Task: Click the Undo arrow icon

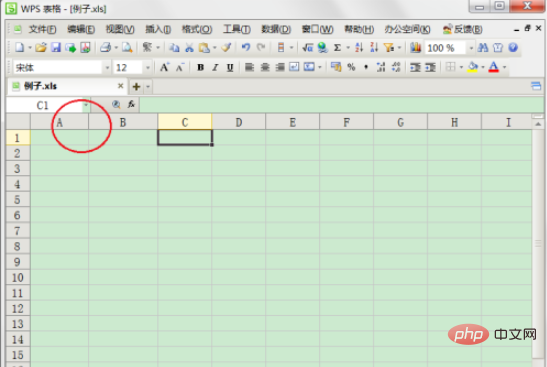Action: click(x=246, y=47)
